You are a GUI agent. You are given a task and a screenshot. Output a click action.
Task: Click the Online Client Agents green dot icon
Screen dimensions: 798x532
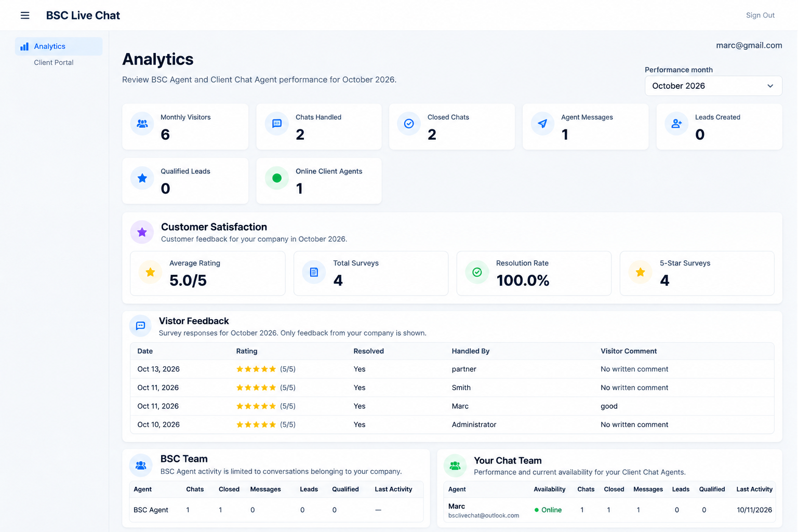click(x=277, y=178)
